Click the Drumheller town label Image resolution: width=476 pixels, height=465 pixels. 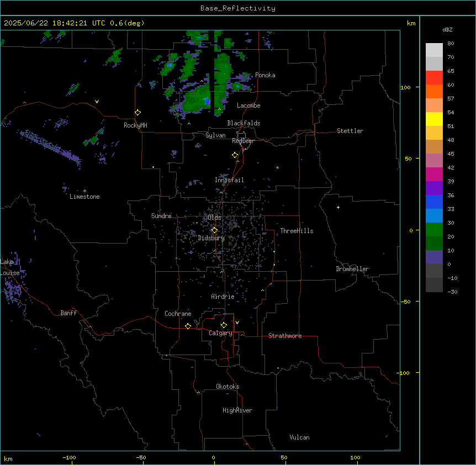click(x=352, y=269)
